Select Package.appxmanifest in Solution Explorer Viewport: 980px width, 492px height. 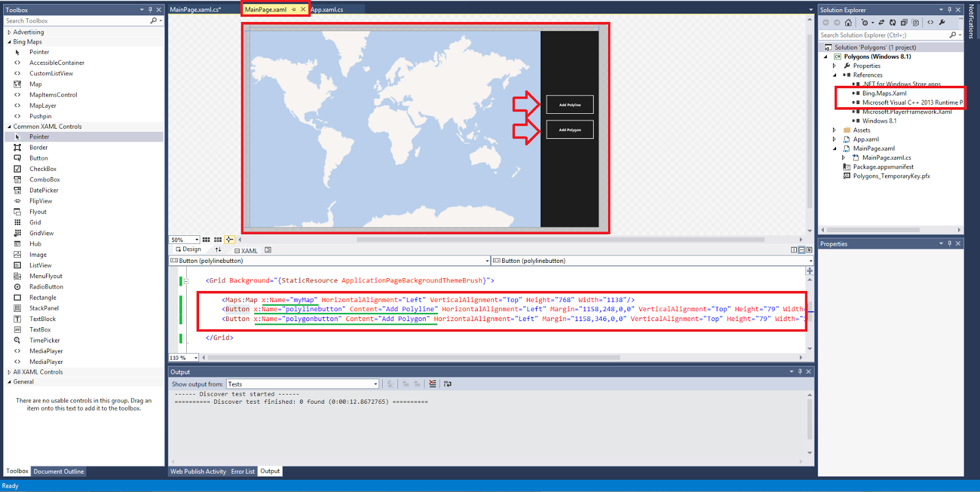[x=883, y=167]
